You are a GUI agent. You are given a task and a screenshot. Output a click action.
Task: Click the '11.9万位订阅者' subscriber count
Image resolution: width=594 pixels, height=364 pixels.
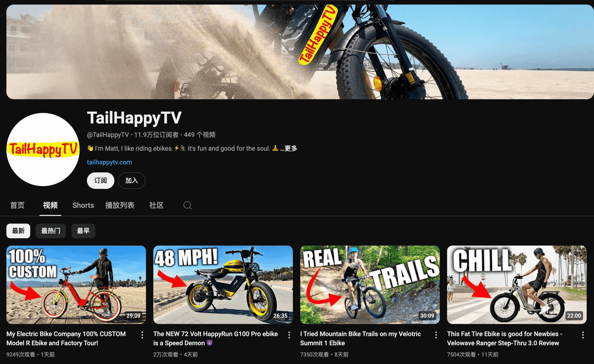[x=156, y=135]
